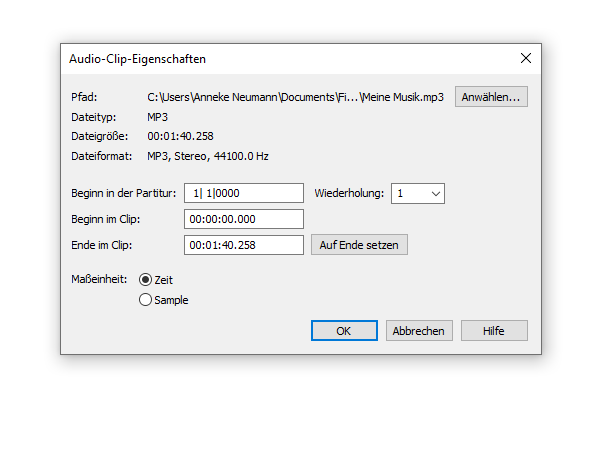This screenshot has height=455, width=602.
Task: Click Auf Ende setzen button
Action: (359, 245)
